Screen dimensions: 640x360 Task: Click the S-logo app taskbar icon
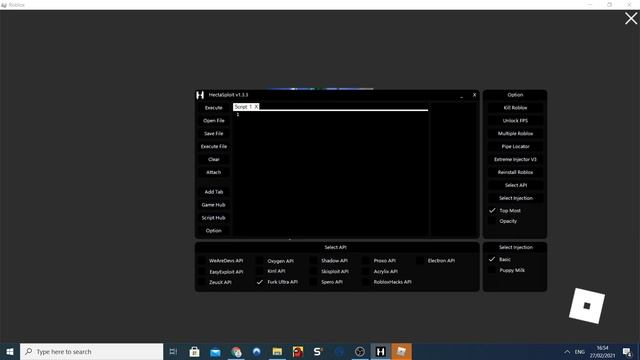[x=318, y=351]
